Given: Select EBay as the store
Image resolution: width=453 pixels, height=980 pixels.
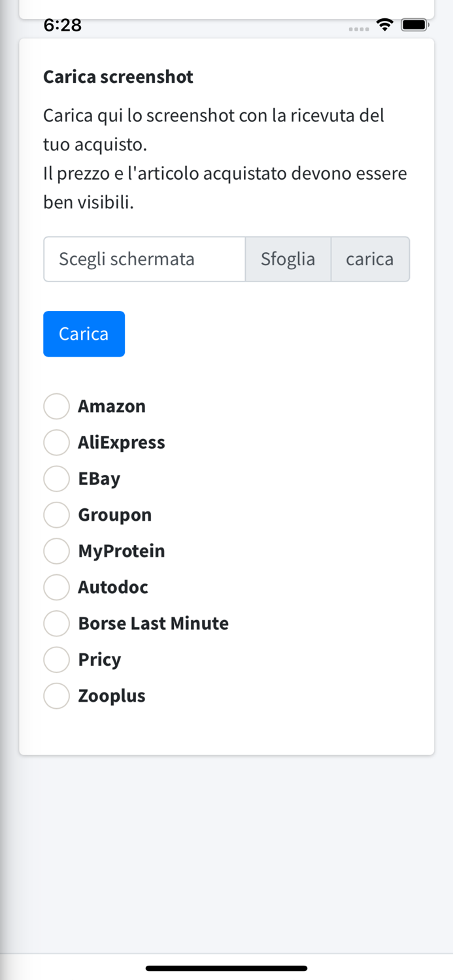Looking at the screenshot, I should (57, 479).
